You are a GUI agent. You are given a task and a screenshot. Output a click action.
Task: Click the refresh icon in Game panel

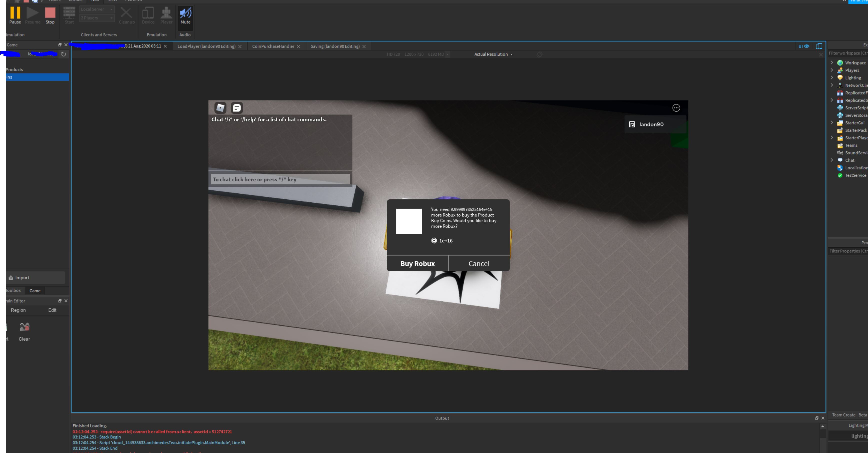[x=63, y=54]
